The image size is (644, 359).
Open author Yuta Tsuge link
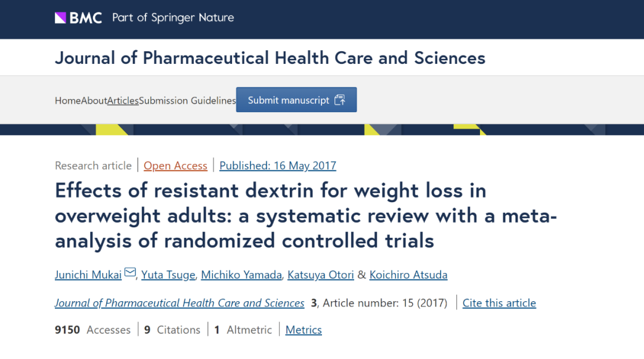(x=168, y=275)
